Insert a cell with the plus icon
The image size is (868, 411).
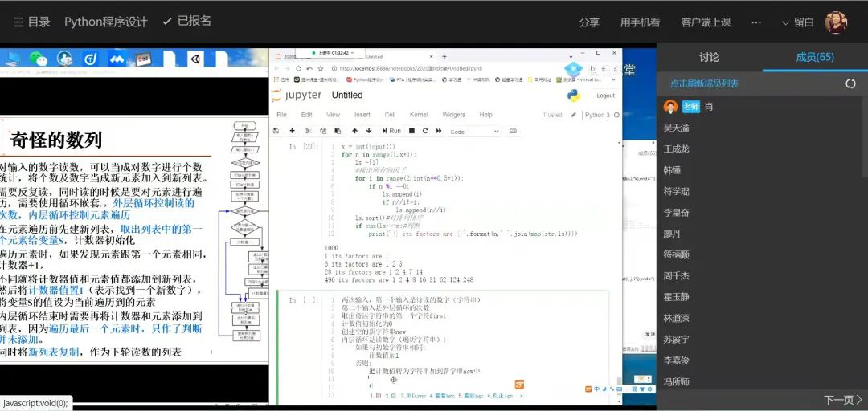point(293,131)
